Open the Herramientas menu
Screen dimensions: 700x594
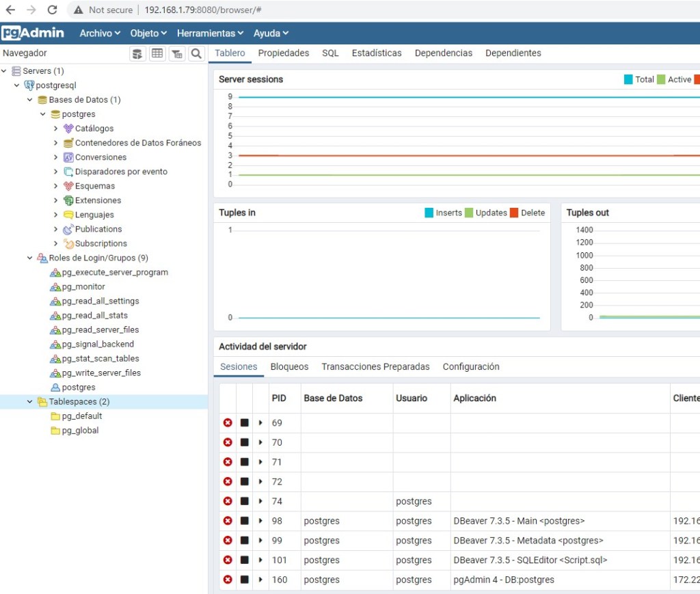(x=210, y=33)
